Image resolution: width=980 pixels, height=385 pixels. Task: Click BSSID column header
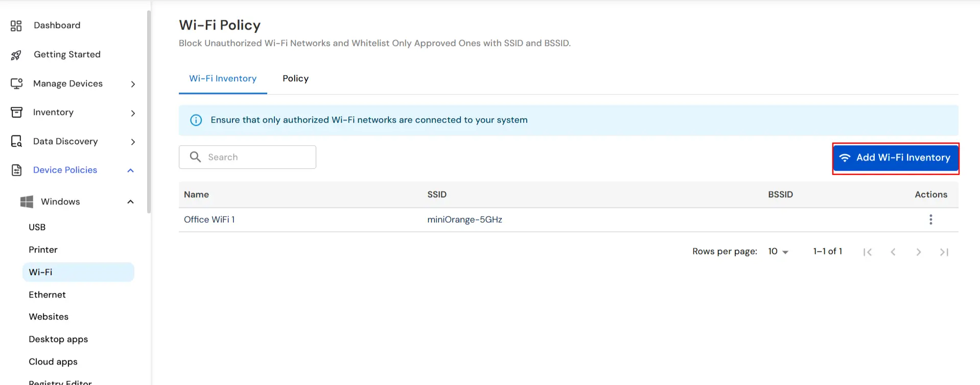click(780, 194)
